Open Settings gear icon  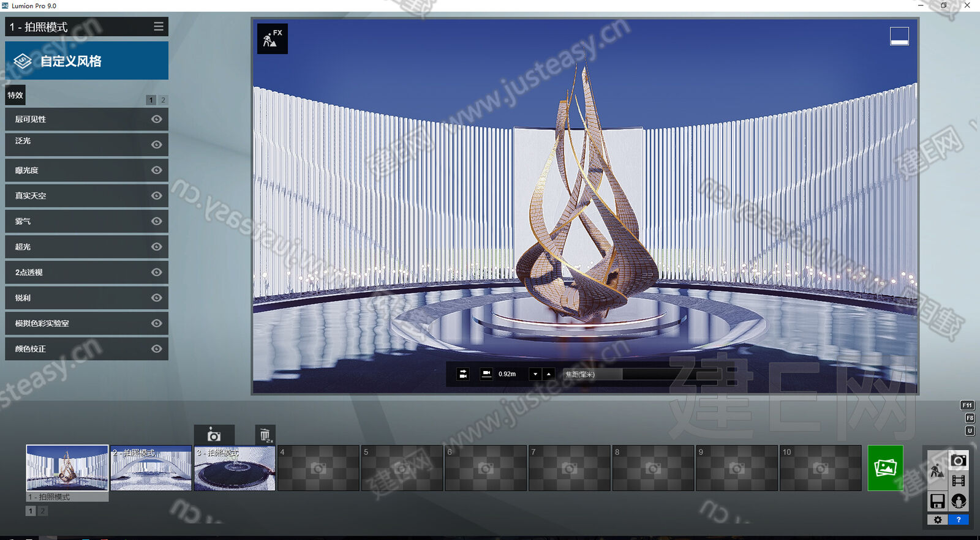(938, 520)
